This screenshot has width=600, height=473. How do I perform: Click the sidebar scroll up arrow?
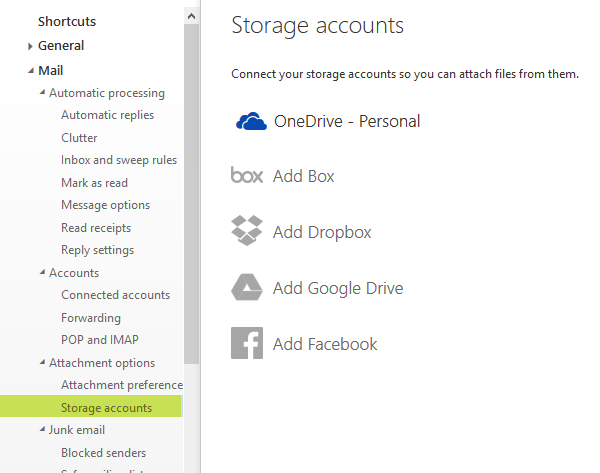click(191, 16)
